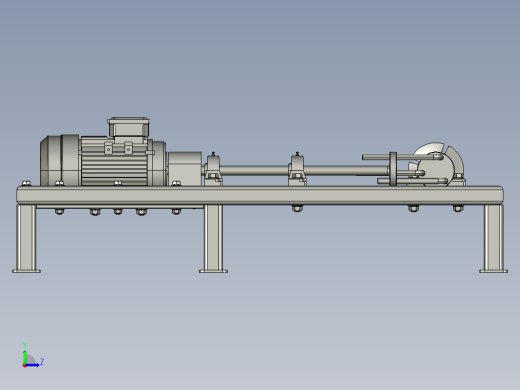Click the terminal box atop the motor

click(128, 127)
